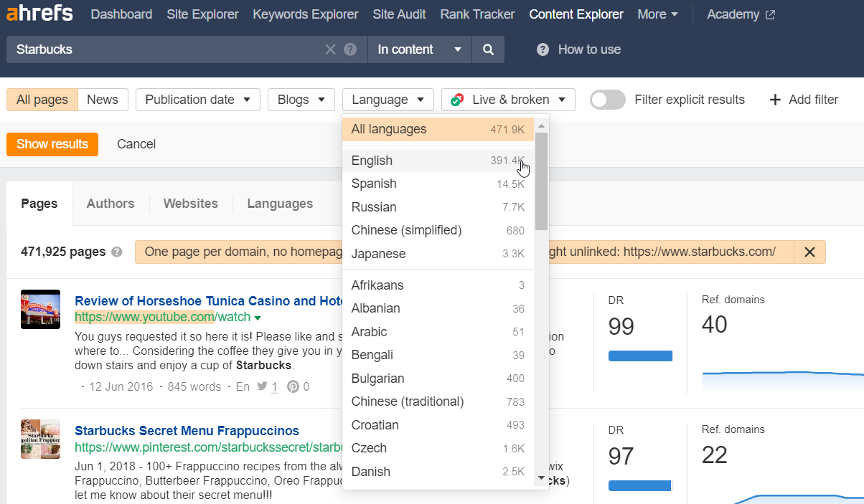Select the All pages filter
Screen dimensions: 864x504
tap(42, 100)
